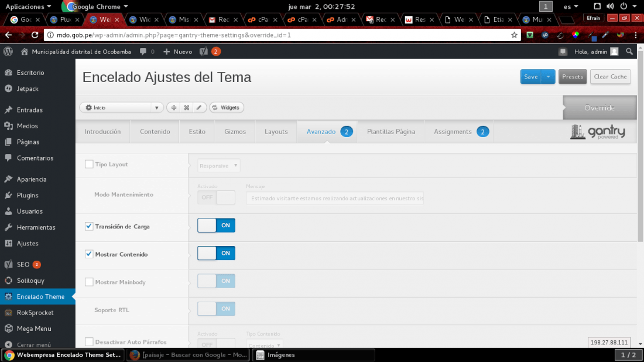Toggle the Mostrar Mainbody switch

[x=216, y=281]
